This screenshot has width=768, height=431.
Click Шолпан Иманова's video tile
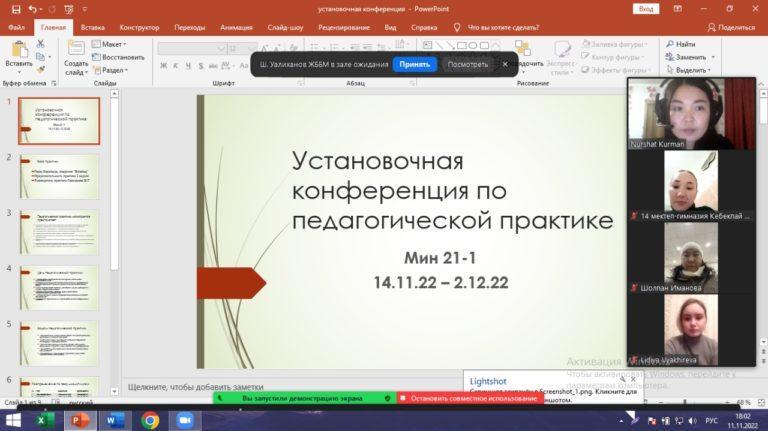[x=692, y=258]
